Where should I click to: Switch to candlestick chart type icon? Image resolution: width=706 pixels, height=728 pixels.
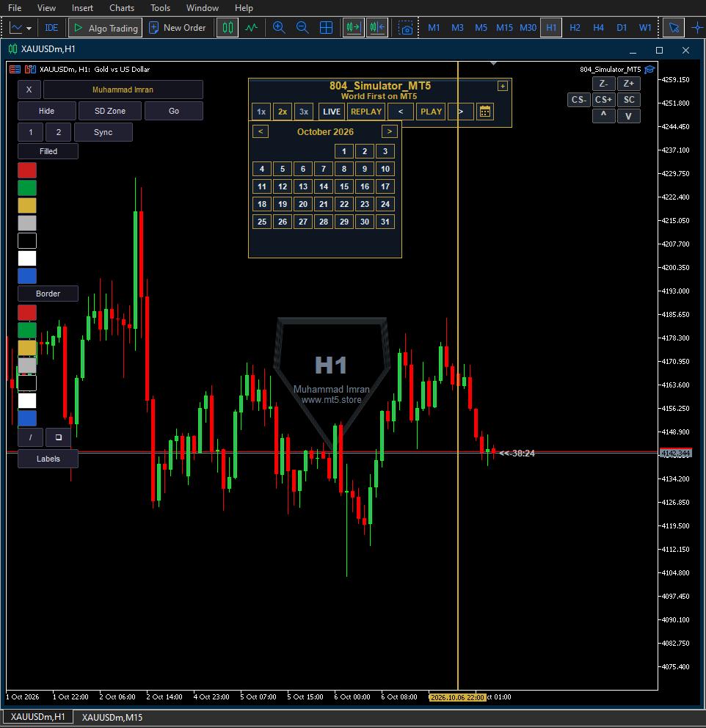coord(228,28)
